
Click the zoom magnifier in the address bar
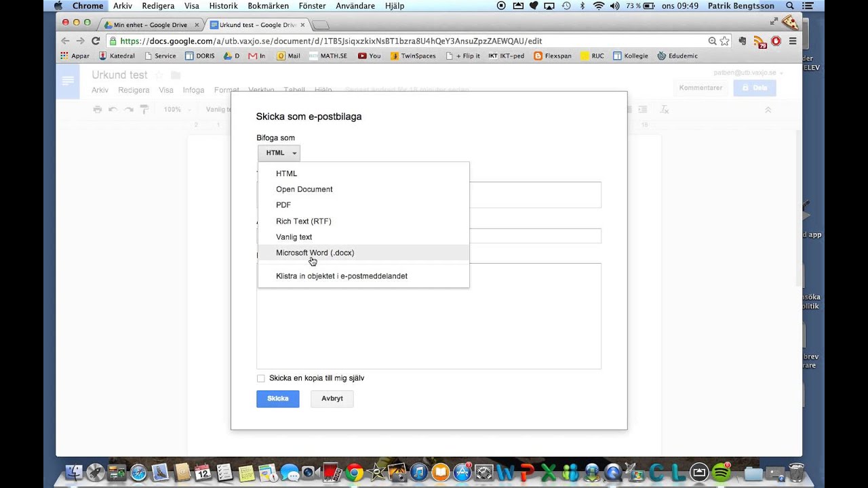click(712, 41)
